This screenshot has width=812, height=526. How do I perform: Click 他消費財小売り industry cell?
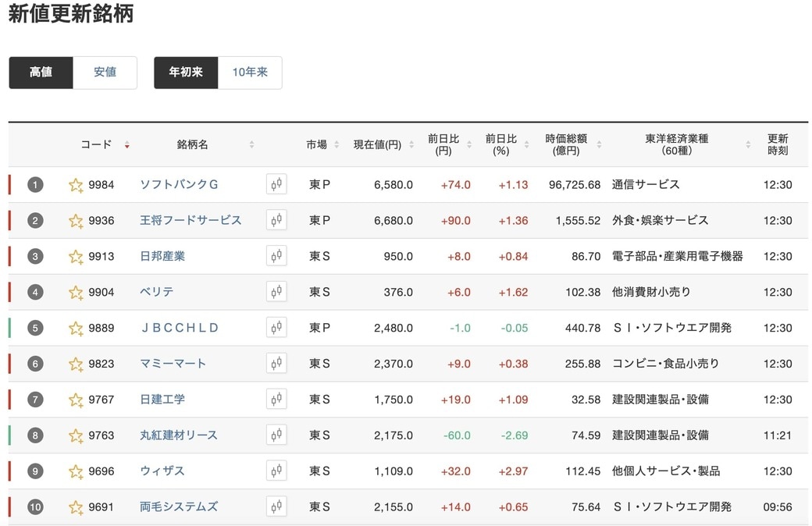[x=651, y=292]
